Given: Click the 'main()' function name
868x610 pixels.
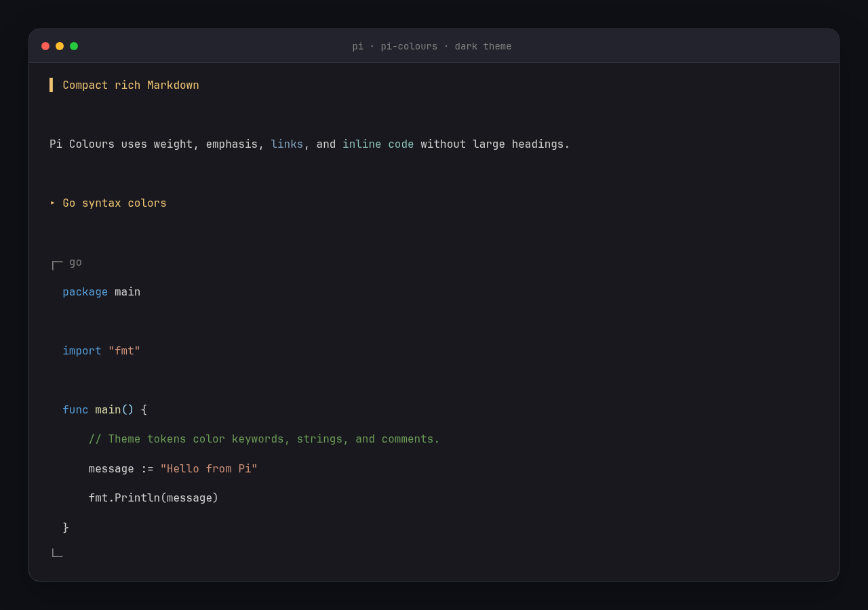Looking at the screenshot, I should point(115,410).
